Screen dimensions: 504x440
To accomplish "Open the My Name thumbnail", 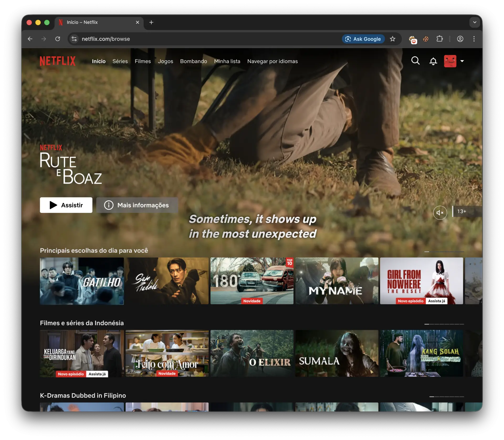I will point(337,281).
